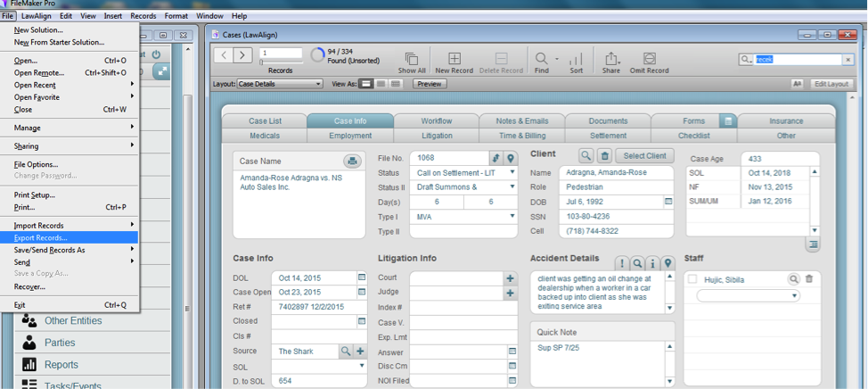Viewport: 868px width, 389px height.
Task: Click map pin icon beside File No.
Action: point(511,158)
